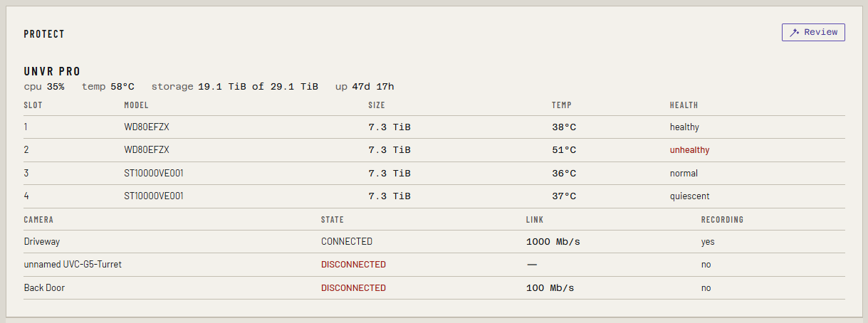Click the STATE column header
This screenshot has width=868, height=323.
333,220
